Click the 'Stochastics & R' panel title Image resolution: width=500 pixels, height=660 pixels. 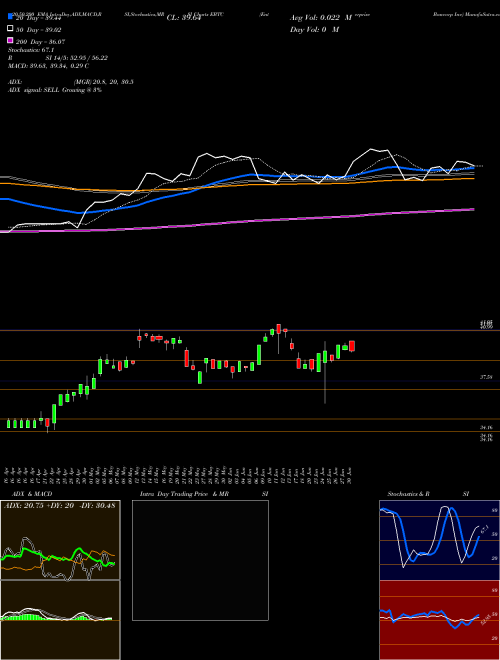tap(408, 494)
